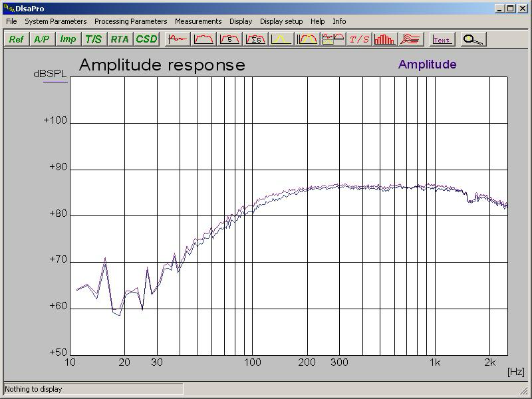Open the File menu
This screenshot has width=532, height=399.
pyautogui.click(x=11, y=21)
